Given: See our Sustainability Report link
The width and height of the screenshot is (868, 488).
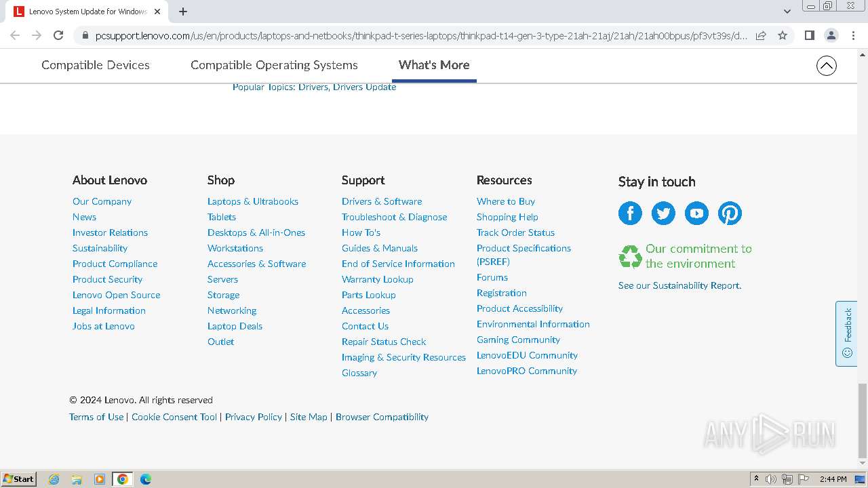Looking at the screenshot, I should (x=679, y=285).
